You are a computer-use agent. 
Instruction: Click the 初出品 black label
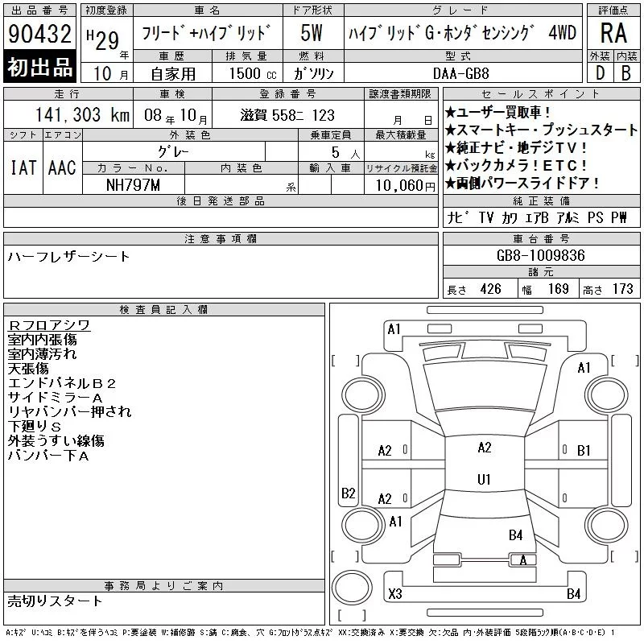click(39, 67)
